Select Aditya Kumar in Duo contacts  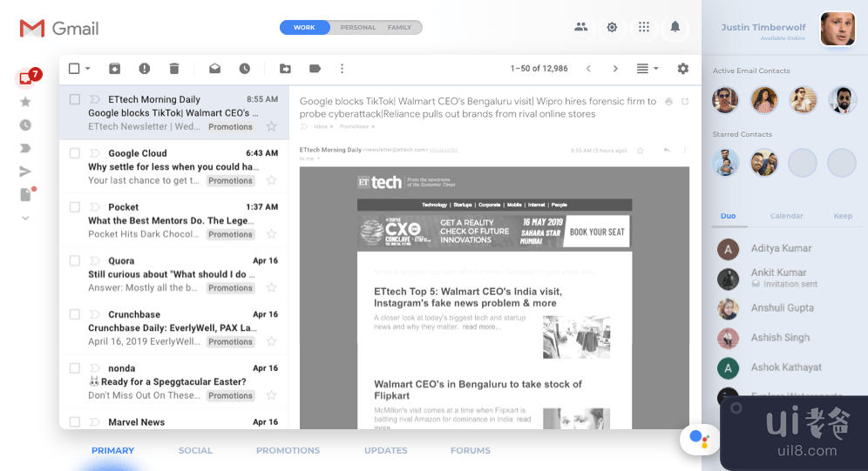click(781, 249)
